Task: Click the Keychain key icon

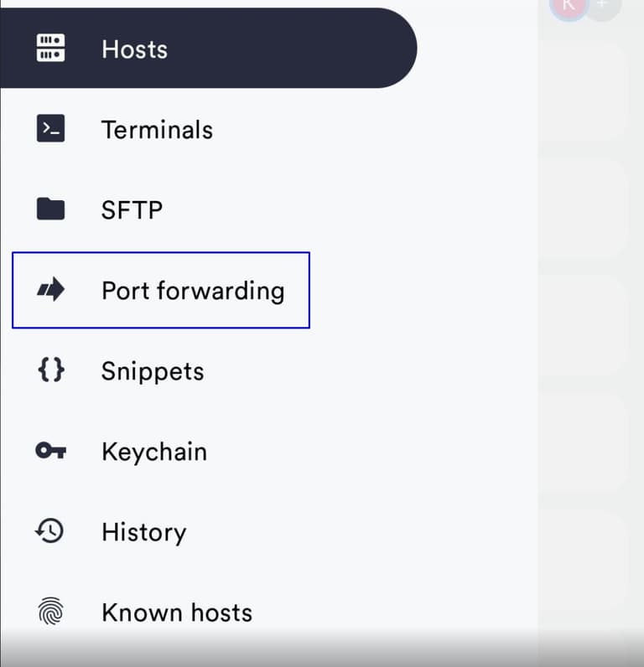Action: coord(50,451)
